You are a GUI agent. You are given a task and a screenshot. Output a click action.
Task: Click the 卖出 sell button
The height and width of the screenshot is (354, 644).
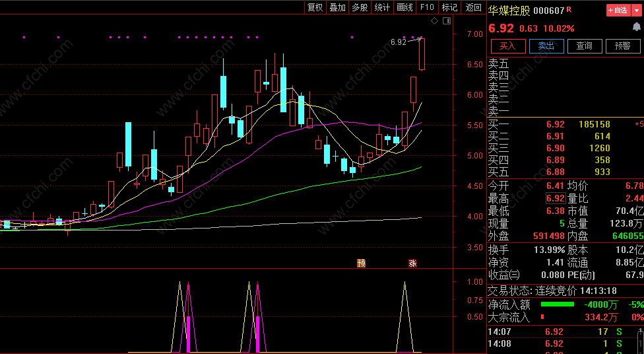546,46
